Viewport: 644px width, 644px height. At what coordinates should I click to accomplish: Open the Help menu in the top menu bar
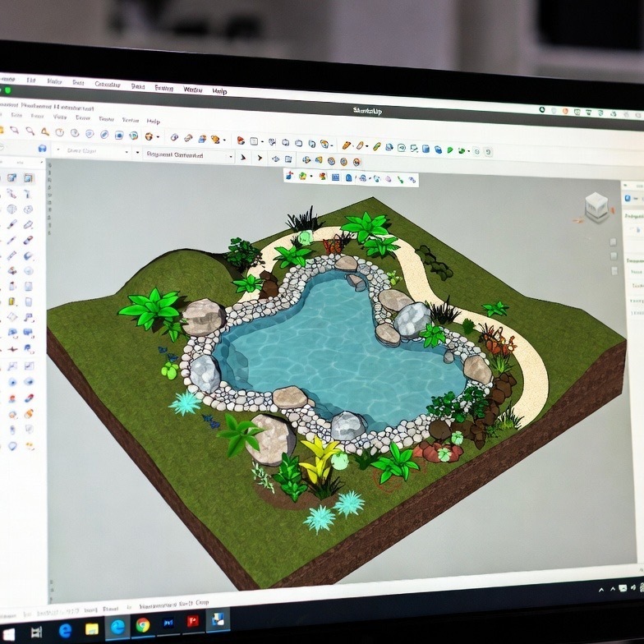(x=219, y=91)
